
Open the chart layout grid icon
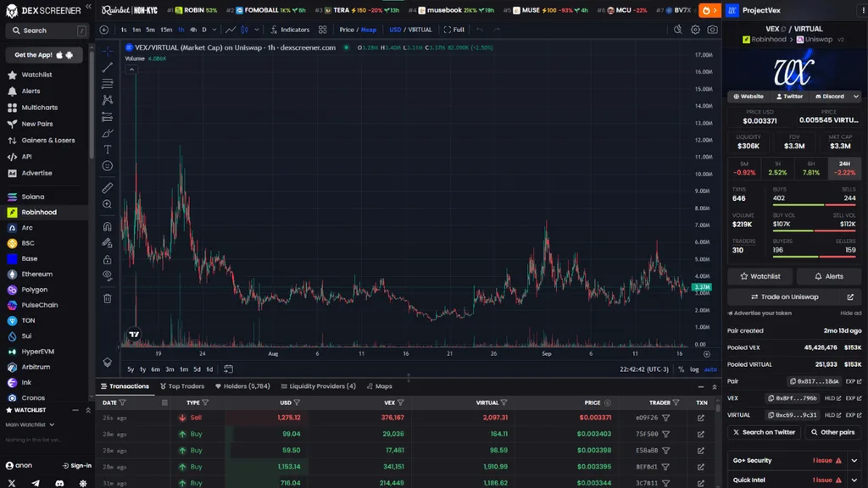(x=323, y=30)
